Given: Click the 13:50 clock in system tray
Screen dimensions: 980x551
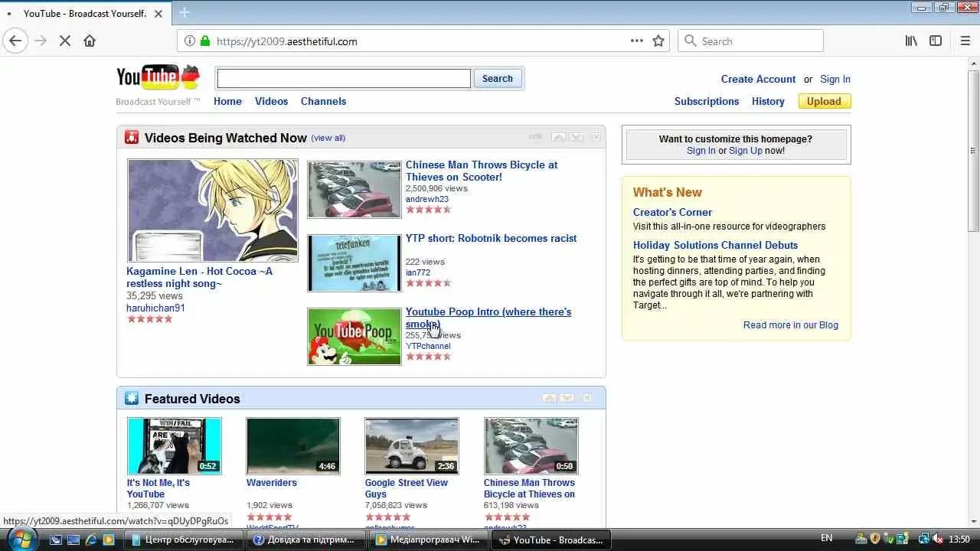Looking at the screenshot, I should [x=959, y=539].
